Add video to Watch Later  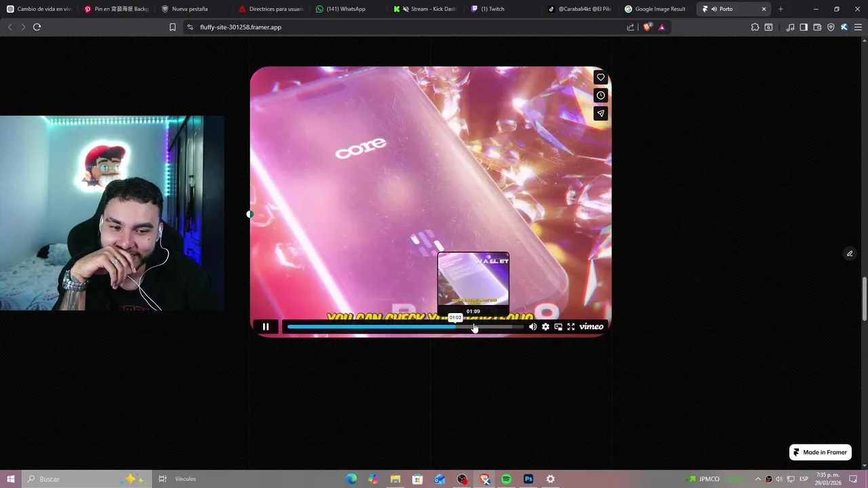(x=601, y=96)
